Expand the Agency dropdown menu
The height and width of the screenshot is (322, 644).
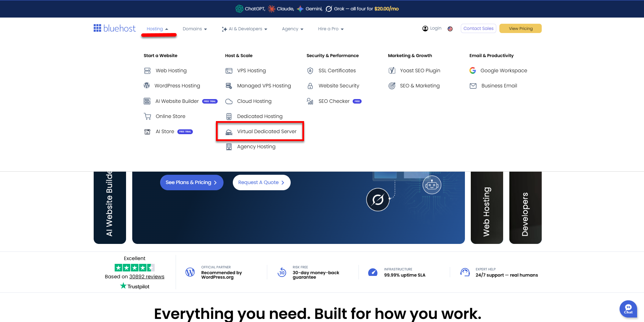[293, 29]
